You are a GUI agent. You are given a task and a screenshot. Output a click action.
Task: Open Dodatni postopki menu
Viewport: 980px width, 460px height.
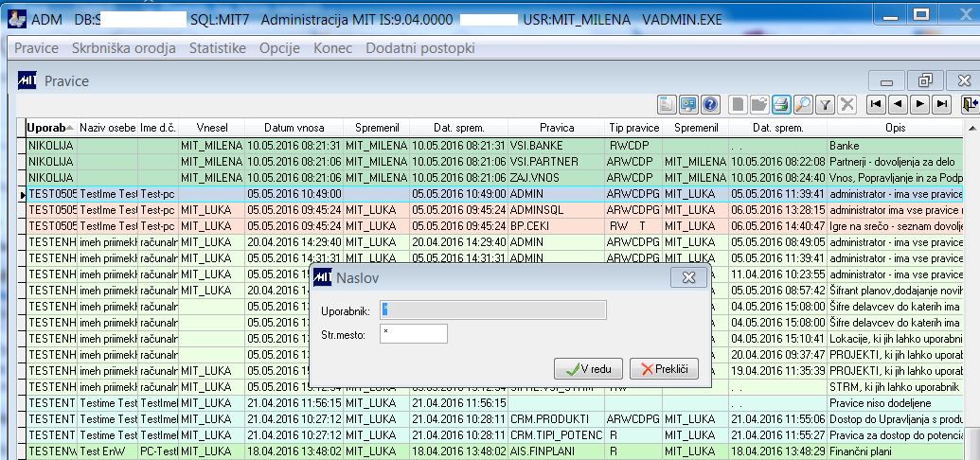click(x=420, y=48)
